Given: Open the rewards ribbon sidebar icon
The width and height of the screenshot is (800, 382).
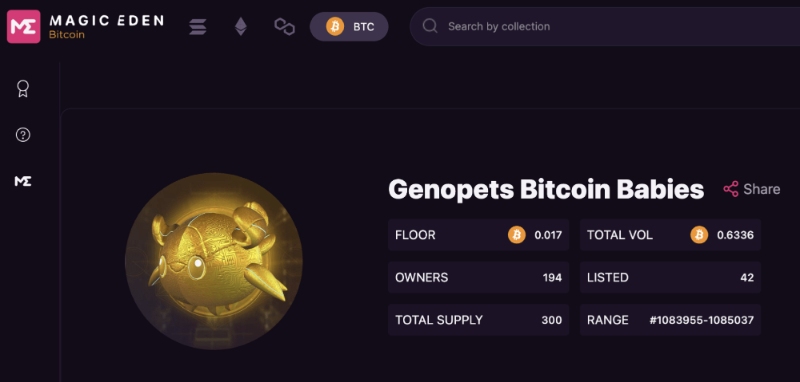Looking at the screenshot, I should (23, 89).
